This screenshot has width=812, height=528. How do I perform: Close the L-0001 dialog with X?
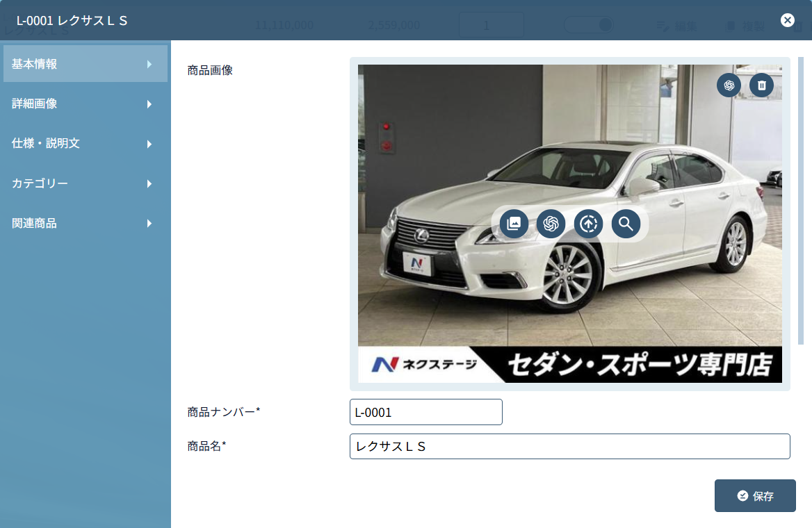(787, 20)
